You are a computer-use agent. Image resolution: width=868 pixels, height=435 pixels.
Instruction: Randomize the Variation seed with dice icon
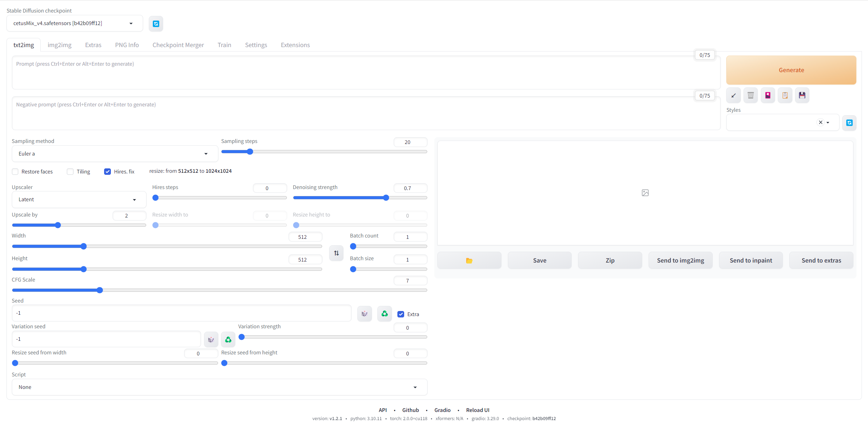coord(211,339)
